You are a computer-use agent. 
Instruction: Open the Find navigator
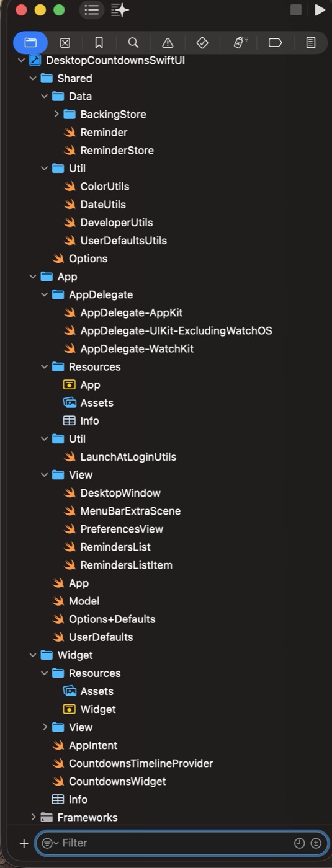pyautogui.click(x=133, y=43)
